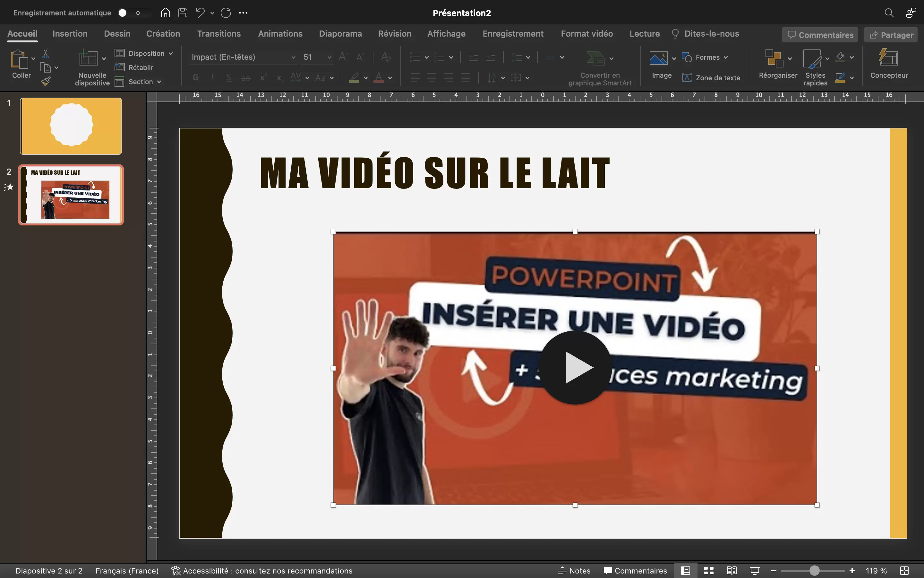Open the font name dropdown Impact

click(x=293, y=57)
